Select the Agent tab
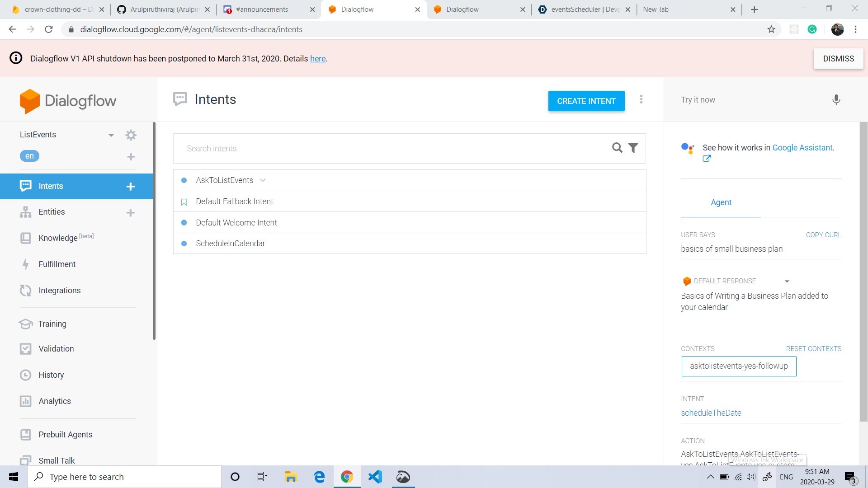 point(721,202)
